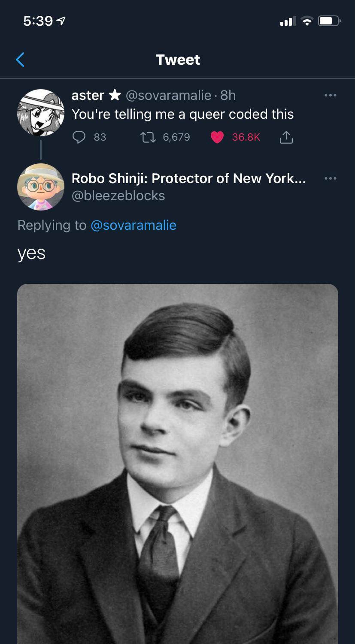Image resolution: width=355 pixels, height=644 pixels.
Task: Tap the @sovaramalie link after 'Replying to'
Action: 133,225
